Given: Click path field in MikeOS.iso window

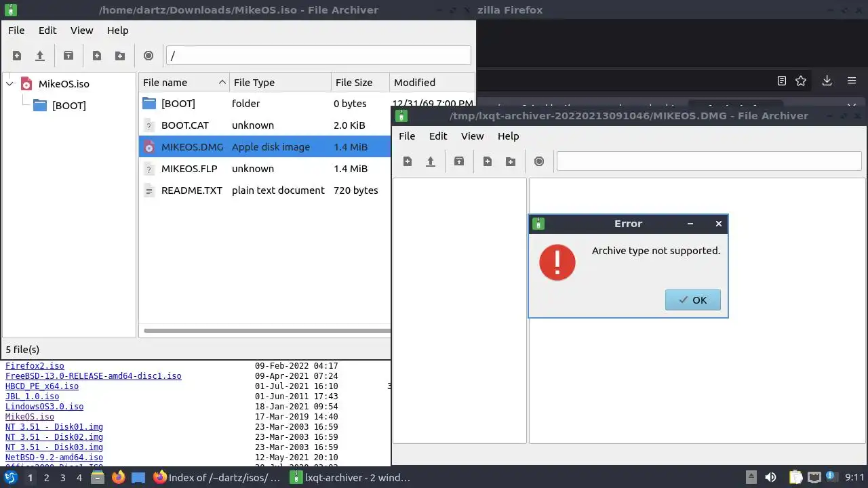Looking at the screenshot, I should [x=318, y=56].
